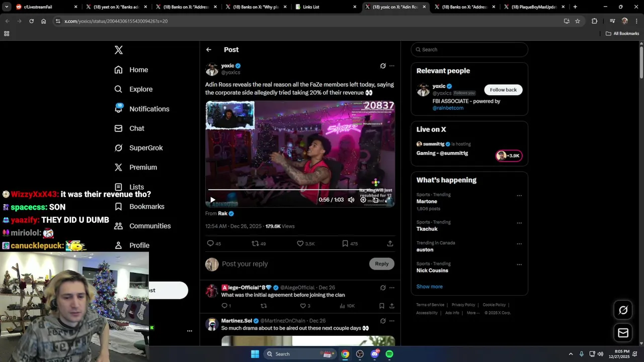Open the floating Messages button
This screenshot has width=644, height=362.
[x=623, y=333]
